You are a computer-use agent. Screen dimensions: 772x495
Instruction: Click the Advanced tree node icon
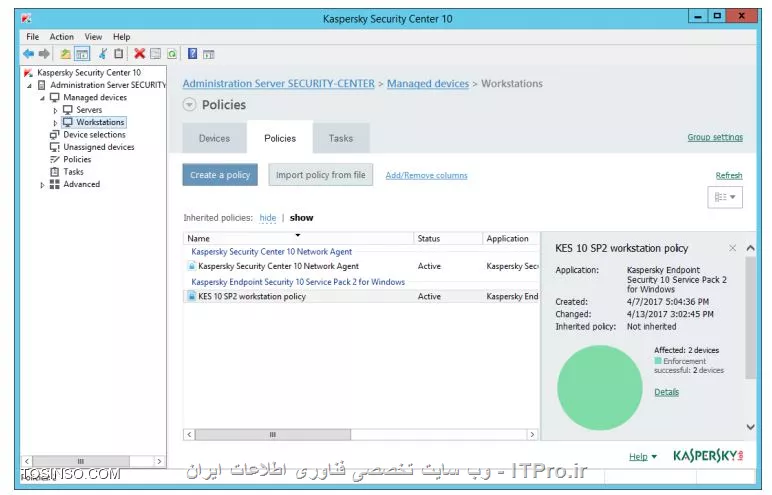click(x=55, y=184)
